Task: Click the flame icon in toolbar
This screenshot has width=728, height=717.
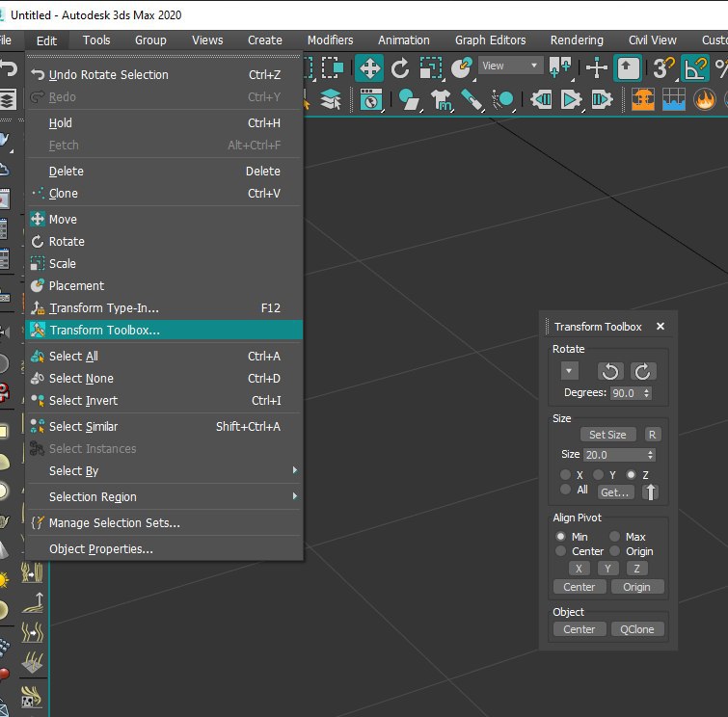Action: (705, 99)
